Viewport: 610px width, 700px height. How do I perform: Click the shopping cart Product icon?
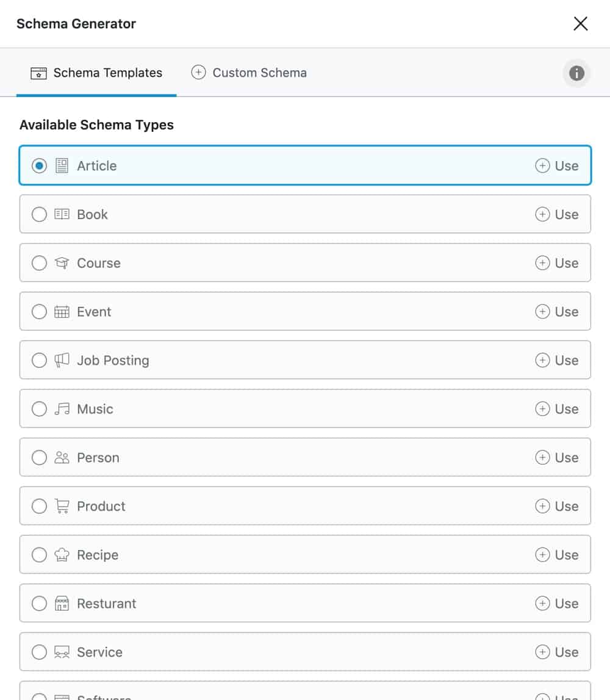pos(62,506)
